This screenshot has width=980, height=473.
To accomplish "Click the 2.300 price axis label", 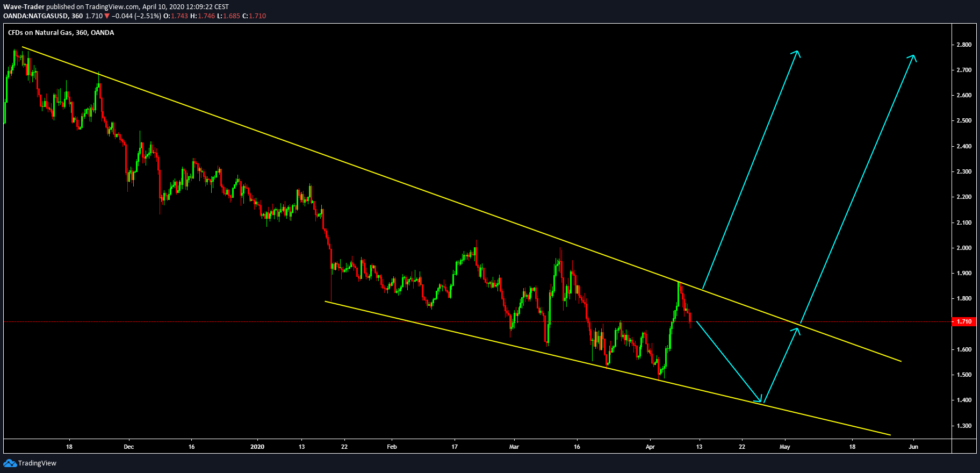I will pyautogui.click(x=964, y=171).
